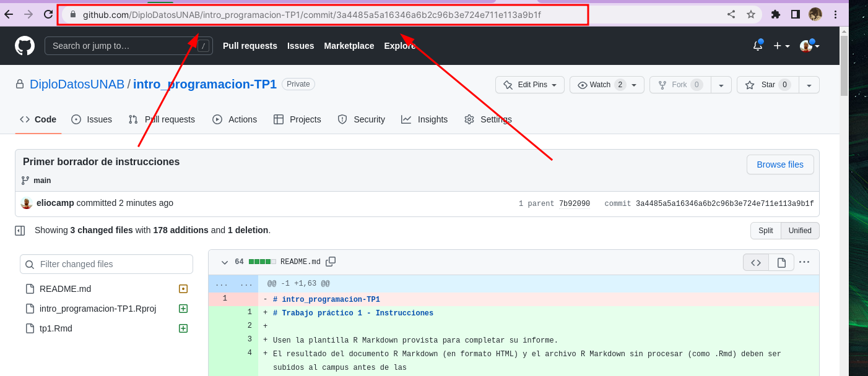This screenshot has height=376, width=868.
Task: Open the user avatar menu
Action: 810,46
